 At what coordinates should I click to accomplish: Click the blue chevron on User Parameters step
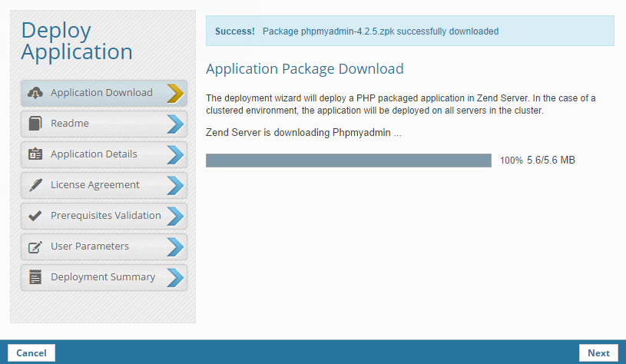(175, 247)
